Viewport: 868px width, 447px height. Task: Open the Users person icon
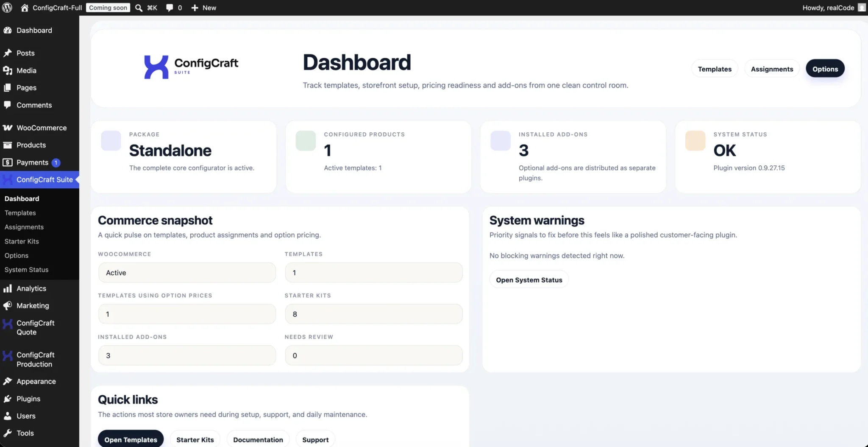click(8, 416)
